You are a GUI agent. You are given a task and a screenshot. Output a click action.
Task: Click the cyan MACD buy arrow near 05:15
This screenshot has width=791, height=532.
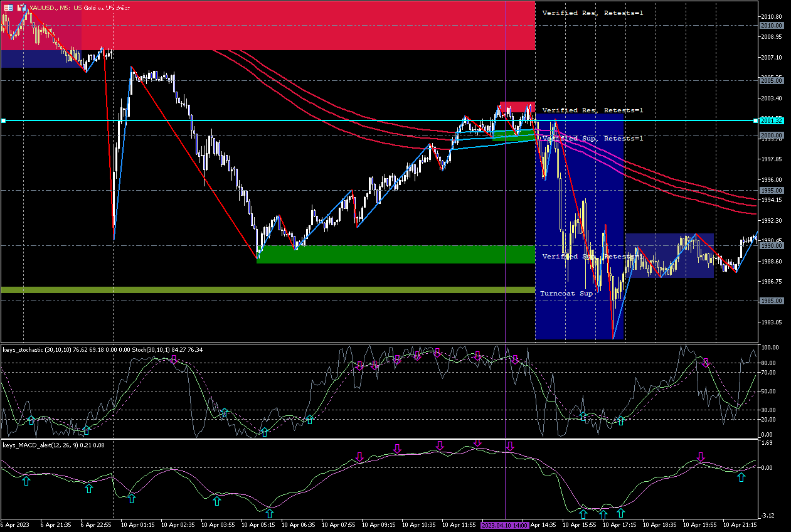(x=269, y=513)
